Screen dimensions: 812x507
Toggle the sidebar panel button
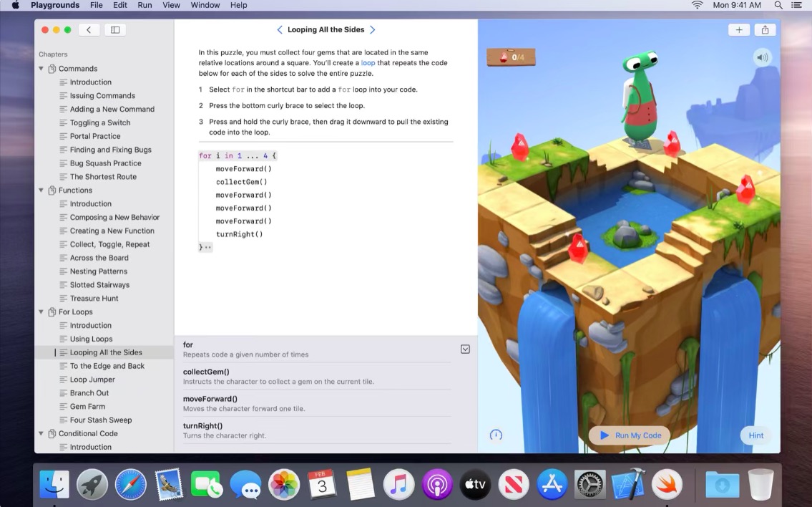[x=115, y=29]
